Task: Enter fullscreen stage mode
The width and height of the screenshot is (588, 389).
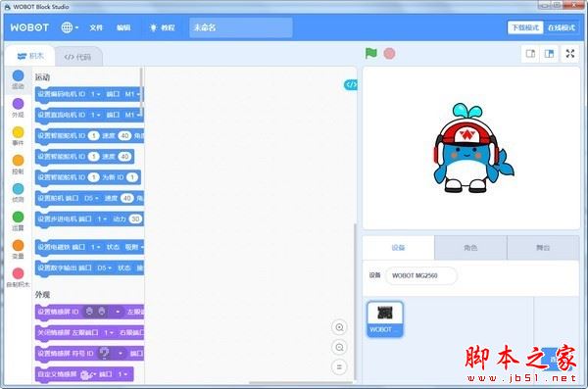Action: tap(570, 54)
